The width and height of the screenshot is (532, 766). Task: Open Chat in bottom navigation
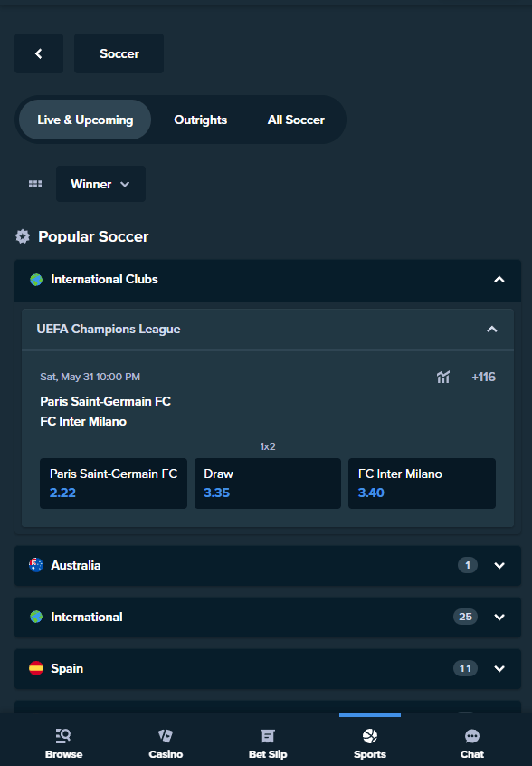[x=472, y=743]
